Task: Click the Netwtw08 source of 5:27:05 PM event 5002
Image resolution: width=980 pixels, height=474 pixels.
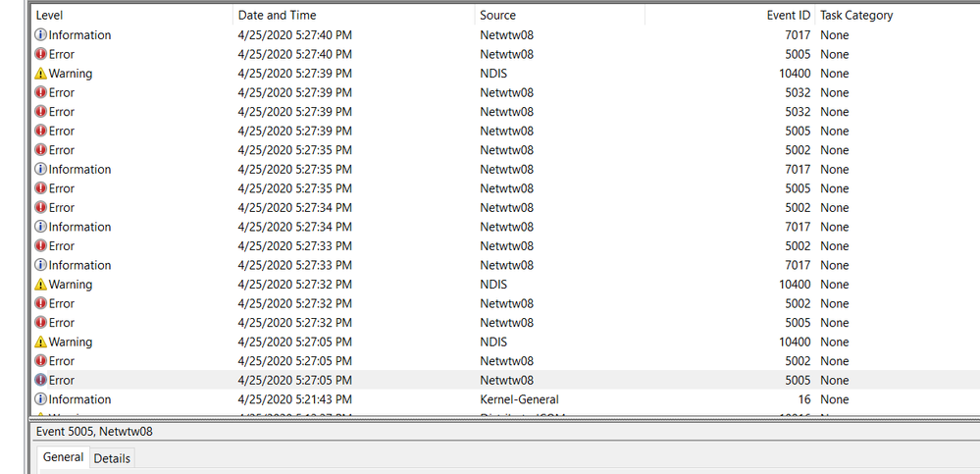Action: tap(507, 361)
